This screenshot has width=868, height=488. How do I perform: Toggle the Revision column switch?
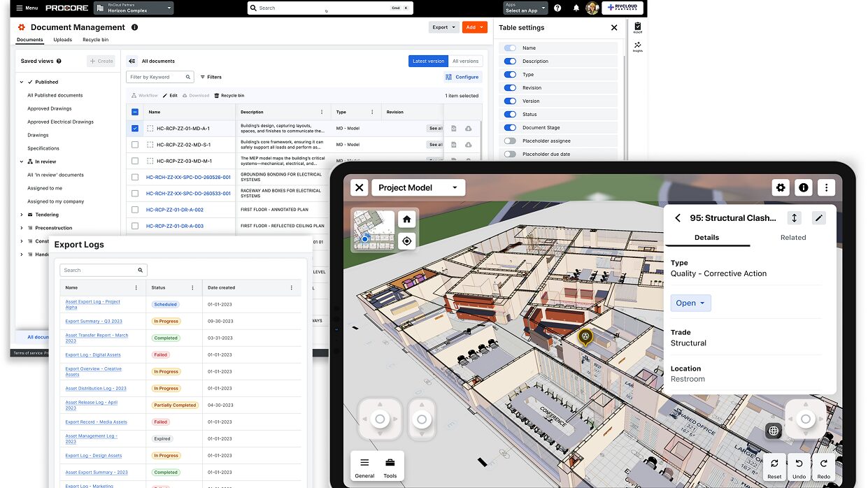(510, 88)
